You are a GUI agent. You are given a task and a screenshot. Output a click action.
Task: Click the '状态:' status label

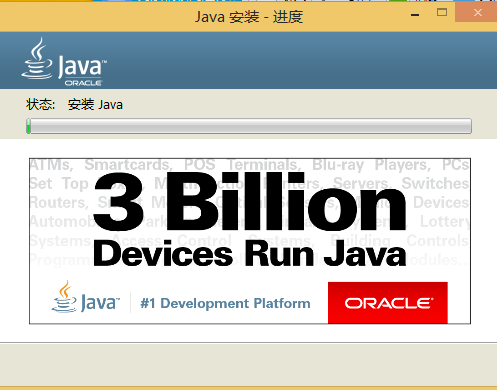click(41, 105)
